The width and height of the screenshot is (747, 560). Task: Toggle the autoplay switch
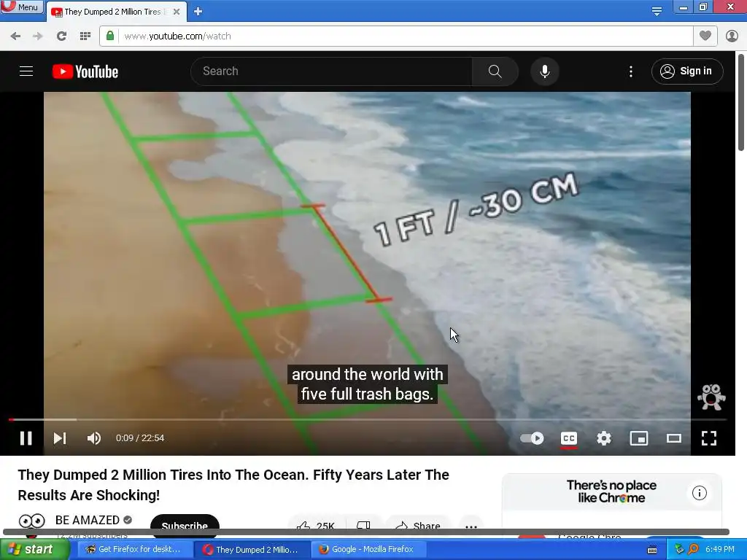click(x=532, y=438)
